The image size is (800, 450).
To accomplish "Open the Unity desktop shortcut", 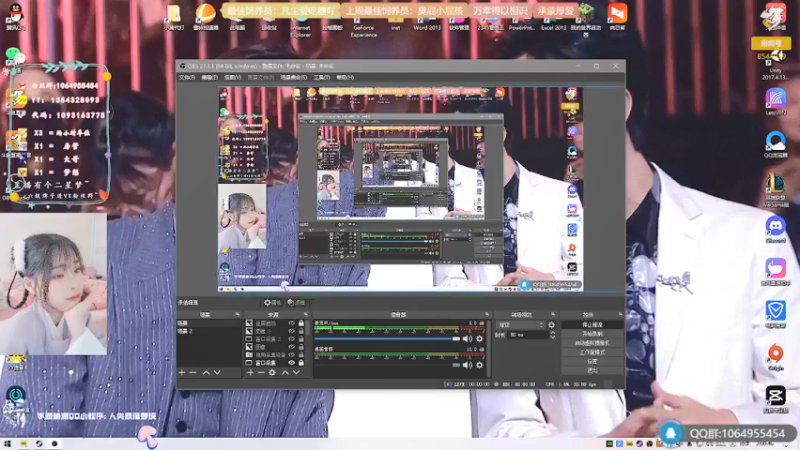I will click(x=775, y=64).
